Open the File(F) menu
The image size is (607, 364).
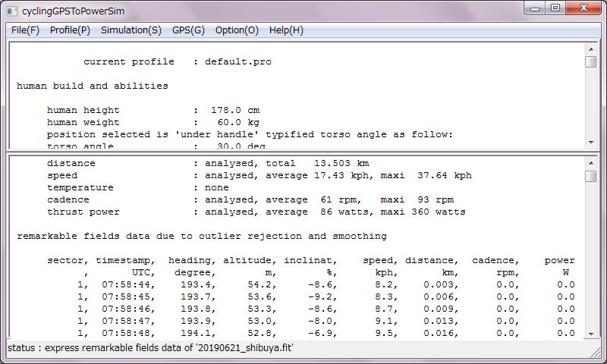tap(25, 30)
